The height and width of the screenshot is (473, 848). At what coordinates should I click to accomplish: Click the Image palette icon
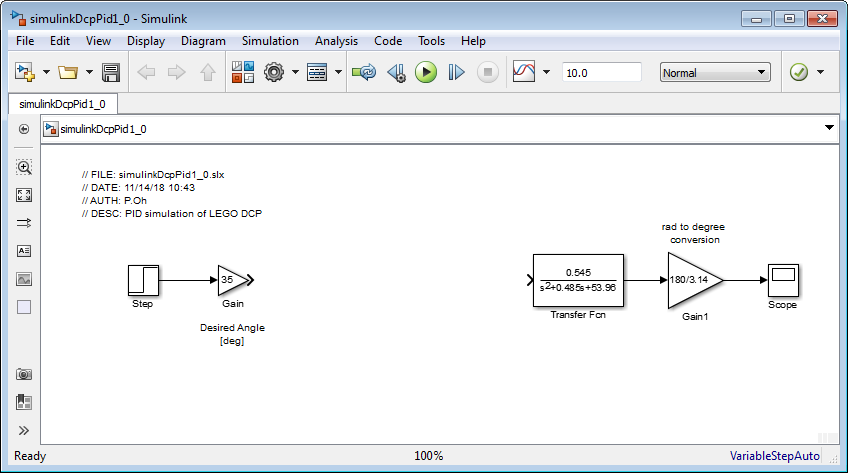point(24,279)
